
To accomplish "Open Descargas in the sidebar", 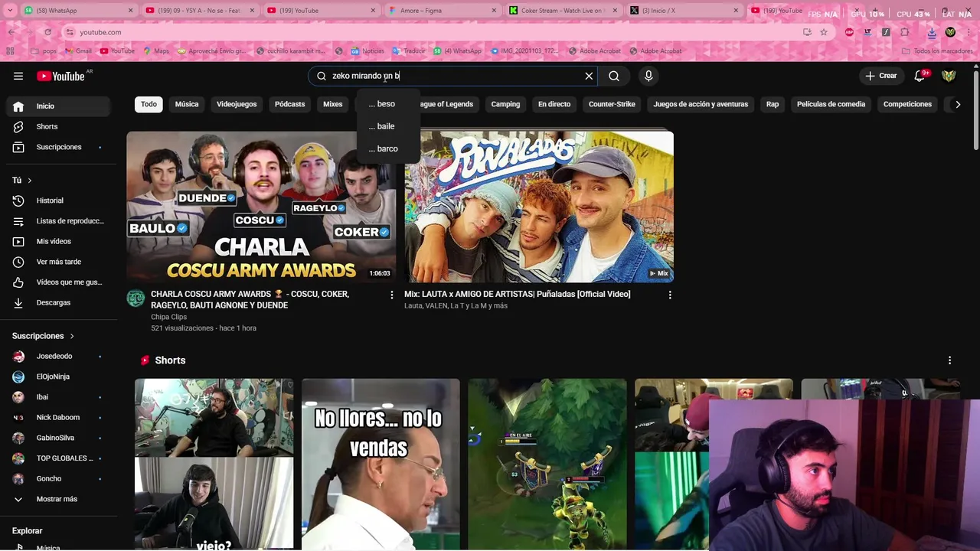I will pyautogui.click(x=59, y=302).
